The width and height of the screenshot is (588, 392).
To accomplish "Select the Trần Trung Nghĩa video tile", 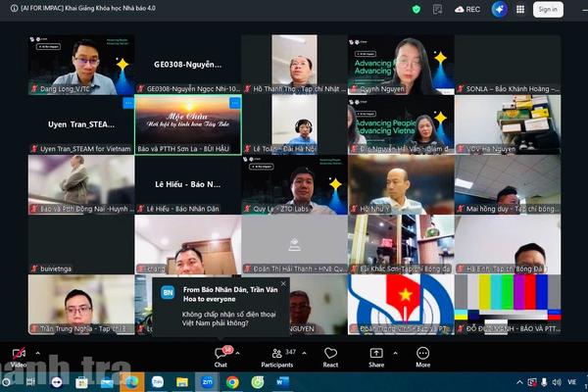I will click(81, 304).
